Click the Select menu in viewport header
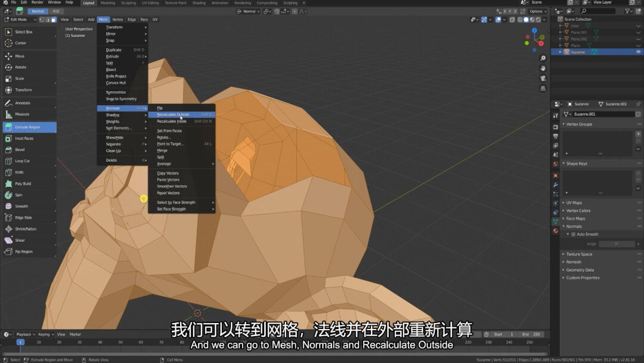This screenshot has width=644, height=363. (78, 20)
